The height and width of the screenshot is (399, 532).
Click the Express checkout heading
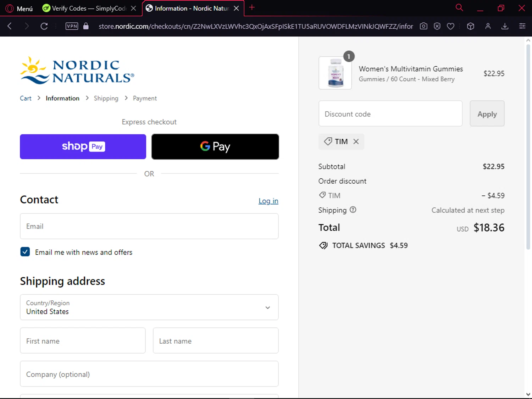click(149, 122)
